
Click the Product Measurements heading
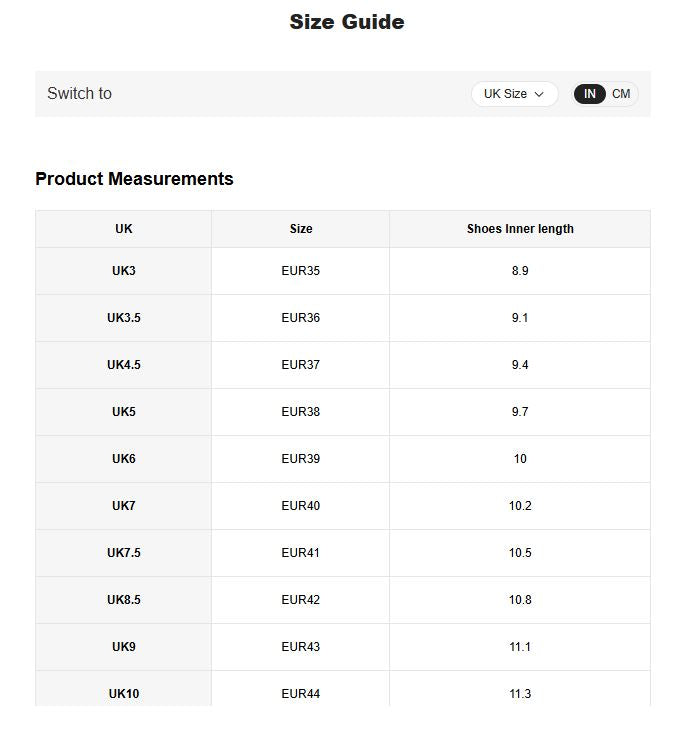[x=134, y=179]
